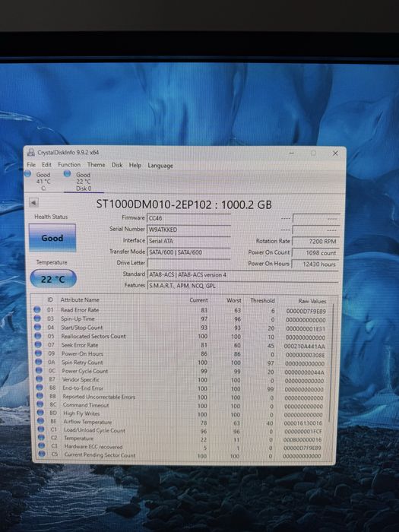Click status orb for C2 Temperature row

41,438
